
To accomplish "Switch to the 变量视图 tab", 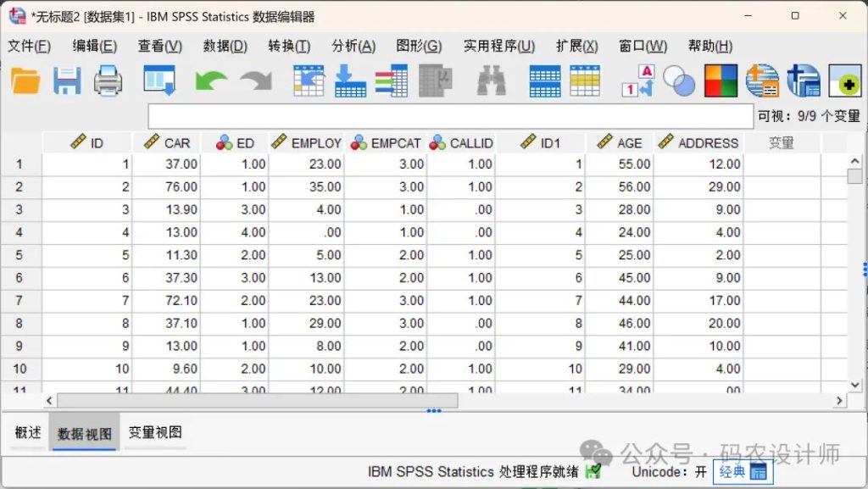I will [x=154, y=432].
